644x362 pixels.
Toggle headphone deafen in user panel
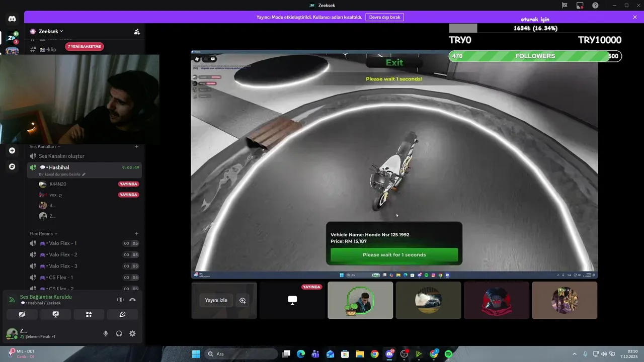pyautogui.click(x=119, y=333)
